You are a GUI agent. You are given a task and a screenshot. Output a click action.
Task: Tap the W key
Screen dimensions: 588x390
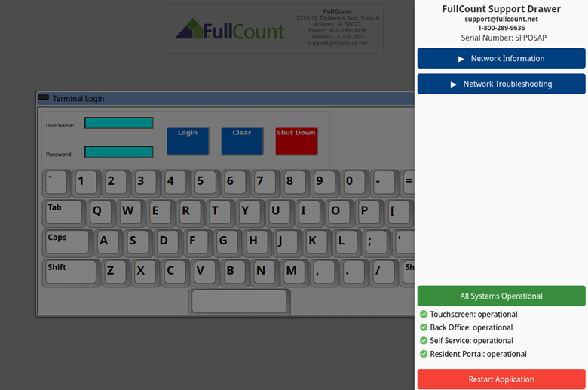[131, 213]
